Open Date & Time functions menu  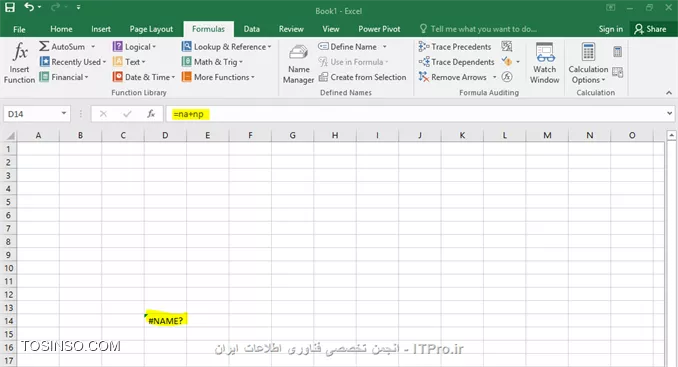[x=144, y=77]
